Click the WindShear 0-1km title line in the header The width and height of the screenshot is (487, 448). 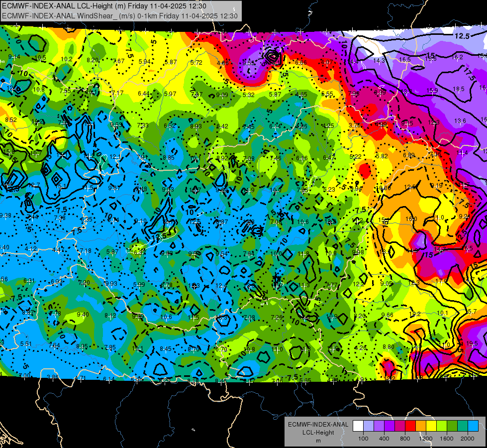120,16
